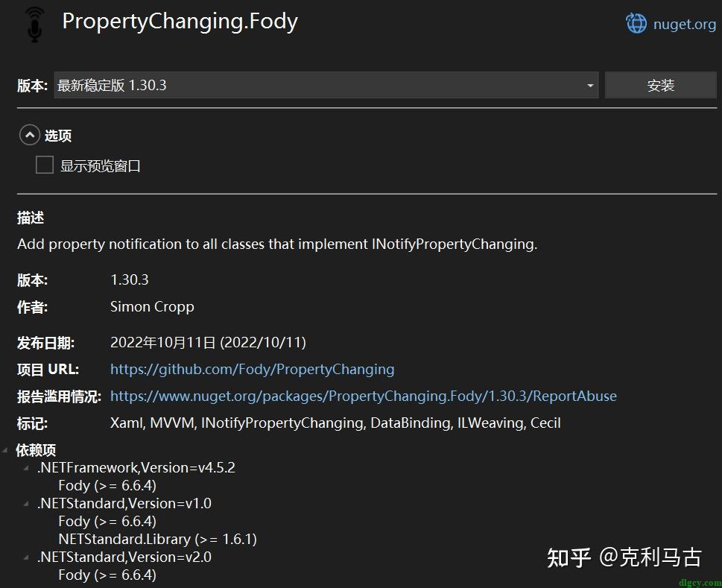The image size is (722, 588).
Task: Click the author name Simon Cropp
Action: click(x=152, y=306)
